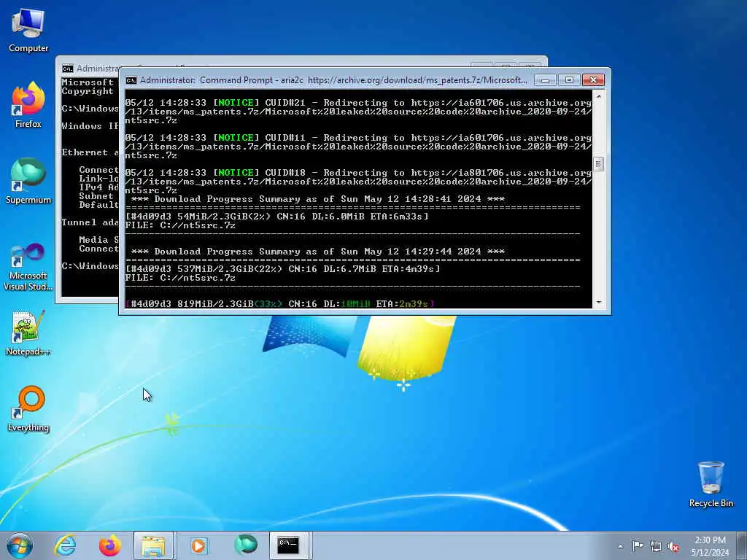Click the CUID#18 redirecting notice line
This screenshot has width=747, height=560.
coord(358,182)
